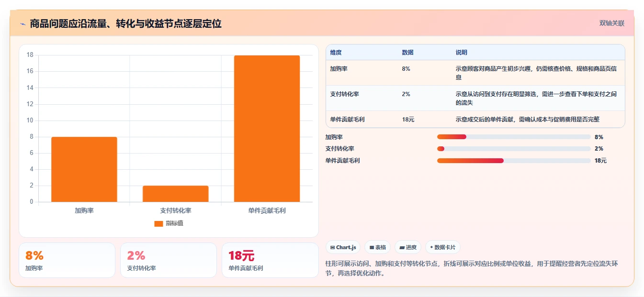This screenshot has height=297, width=644.
Task: Toggle the 指标值 legend swatch in the chart
Action: pyautogui.click(x=158, y=223)
